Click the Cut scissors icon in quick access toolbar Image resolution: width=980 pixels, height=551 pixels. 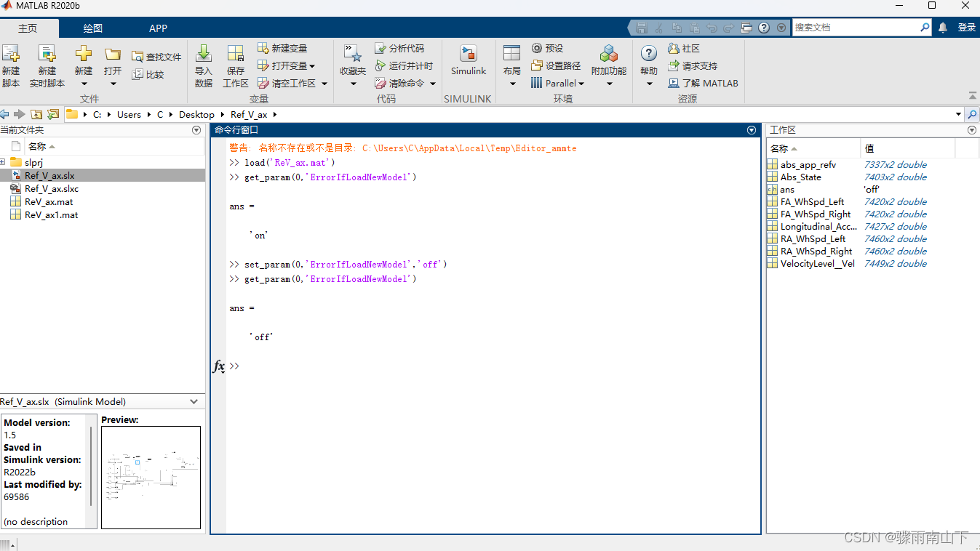pos(659,28)
